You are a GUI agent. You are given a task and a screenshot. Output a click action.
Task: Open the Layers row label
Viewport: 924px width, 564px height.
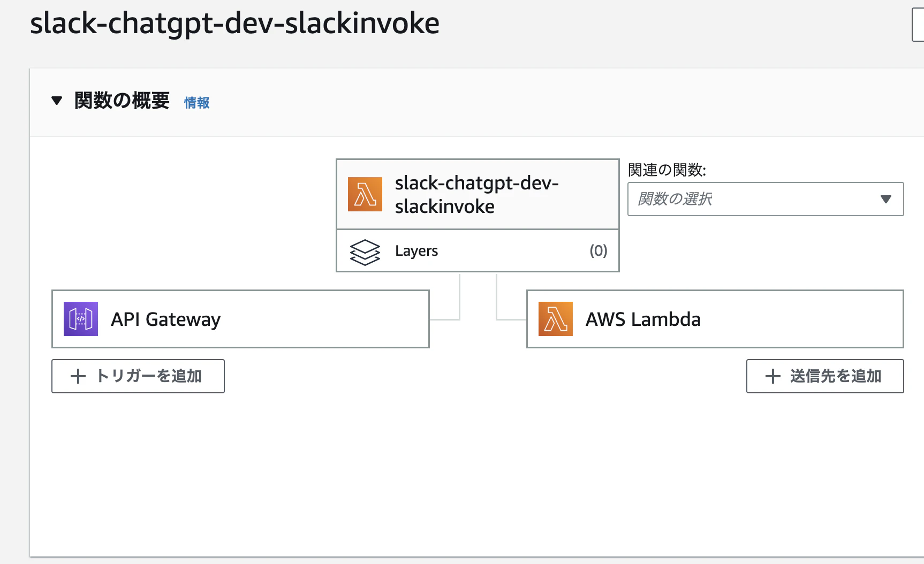416,251
